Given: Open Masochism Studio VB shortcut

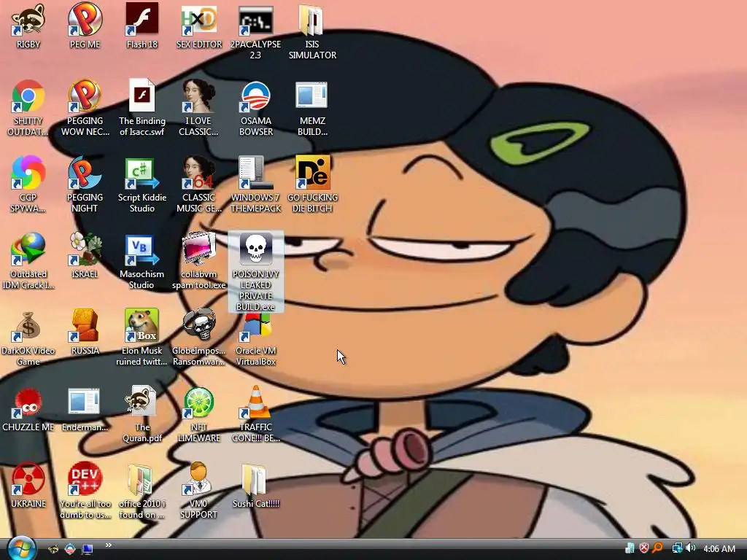Looking at the screenshot, I should point(142,249).
